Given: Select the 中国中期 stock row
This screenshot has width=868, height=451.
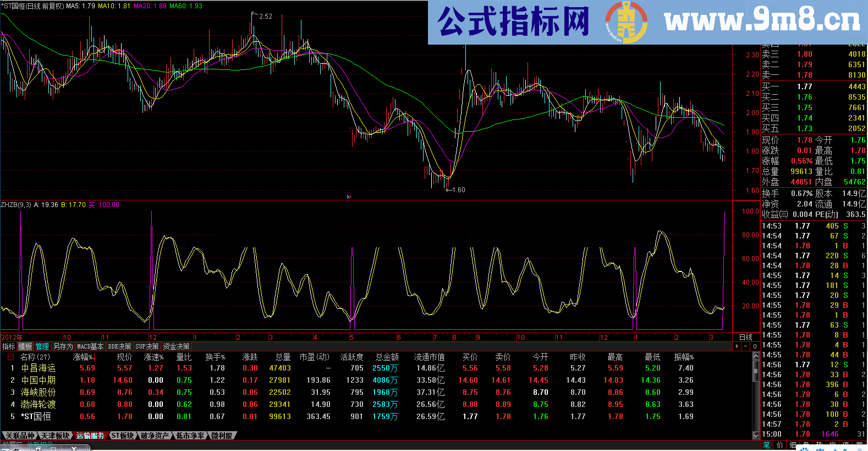Looking at the screenshot, I should coord(376,380).
